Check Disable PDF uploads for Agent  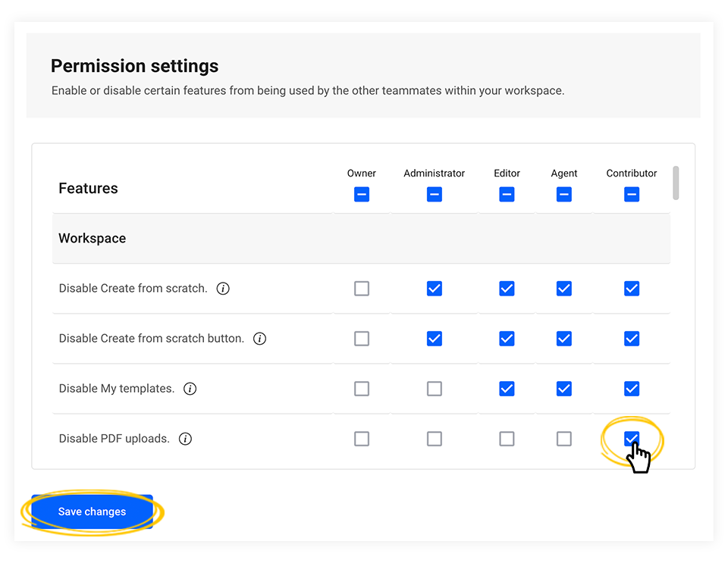click(x=563, y=438)
